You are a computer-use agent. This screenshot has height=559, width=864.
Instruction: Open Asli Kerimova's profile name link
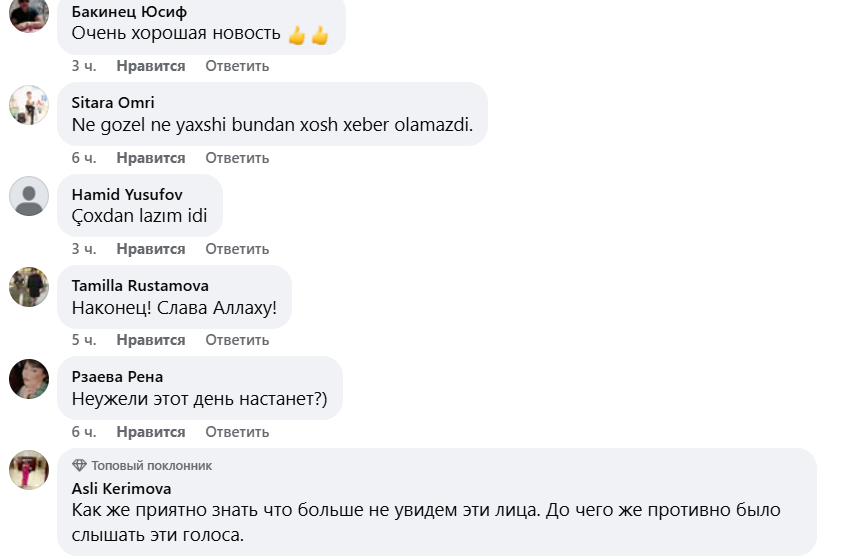(121, 489)
